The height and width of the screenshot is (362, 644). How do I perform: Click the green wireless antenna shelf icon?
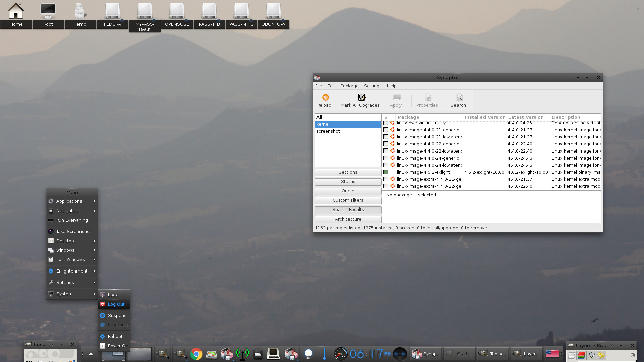coord(242,354)
